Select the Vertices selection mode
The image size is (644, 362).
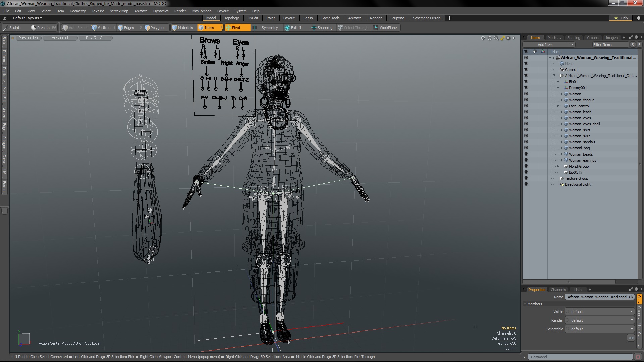pos(101,28)
